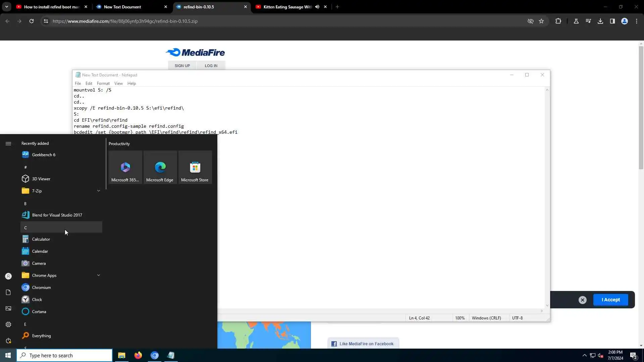Open Start menu Settings gear
Image resolution: width=644 pixels, height=362 pixels.
click(x=8, y=324)
